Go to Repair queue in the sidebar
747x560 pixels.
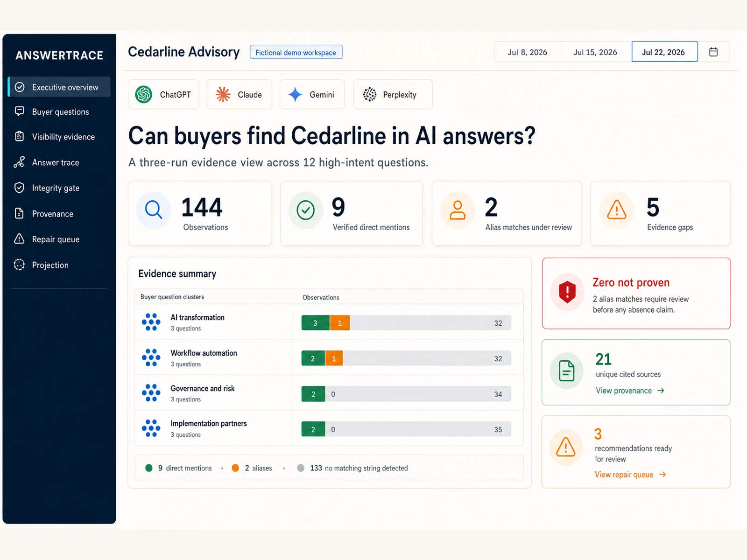coord(59,239)
